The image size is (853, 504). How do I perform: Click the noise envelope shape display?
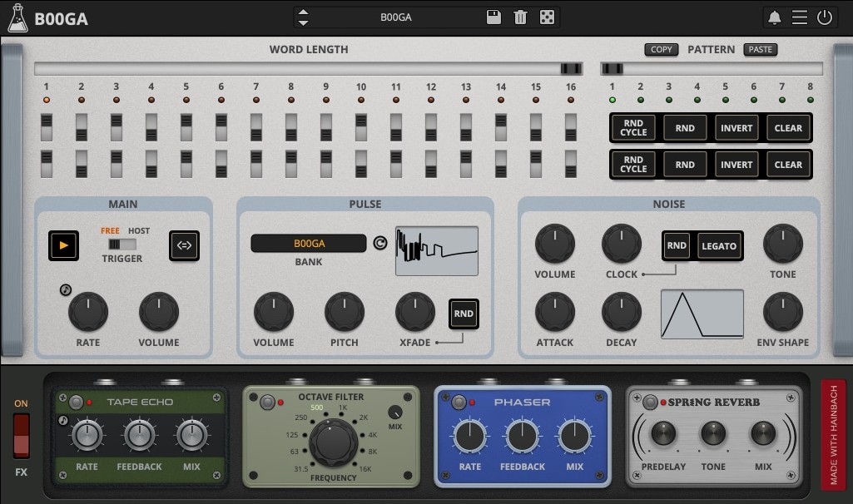point(702,314)
